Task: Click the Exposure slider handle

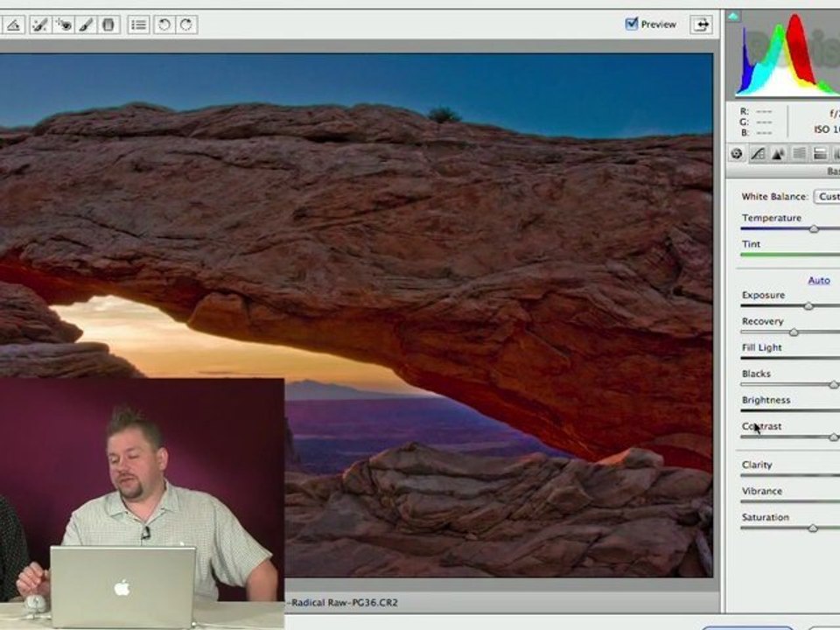Action: 808,306
